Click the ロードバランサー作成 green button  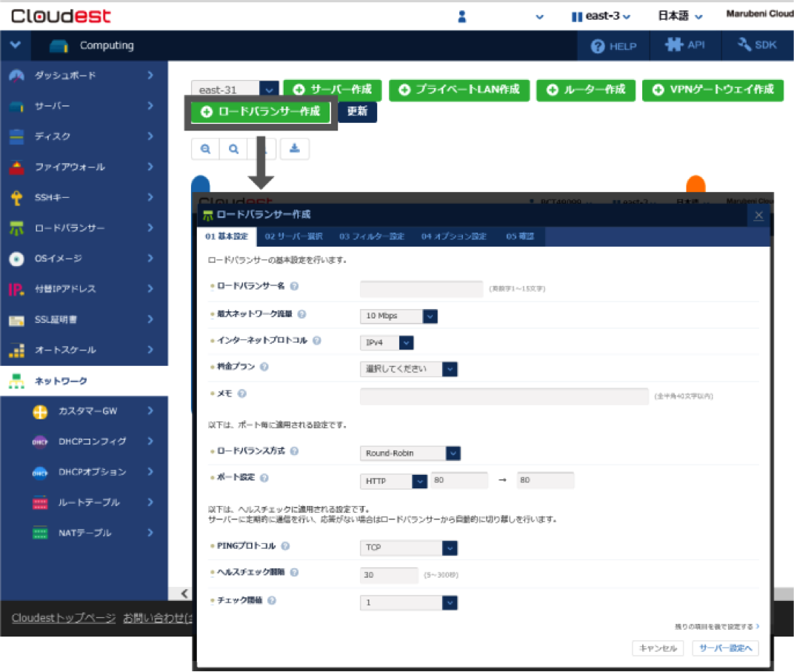click(x=260, y=112)
